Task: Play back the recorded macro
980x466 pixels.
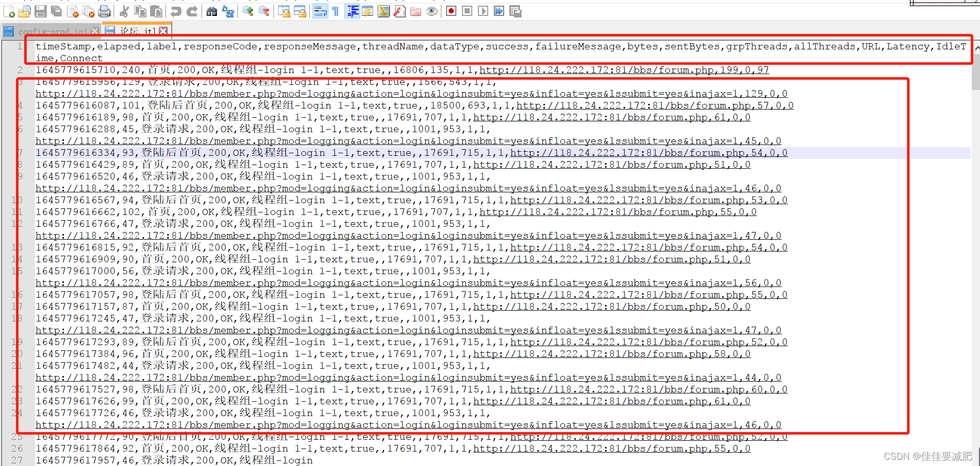Action: [x=483, y=11]
